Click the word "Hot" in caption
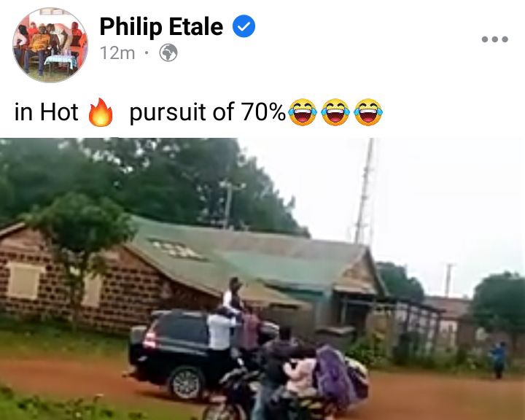Image resolution: width=525 pixels, height=420 pixels. tap(59, 112)
